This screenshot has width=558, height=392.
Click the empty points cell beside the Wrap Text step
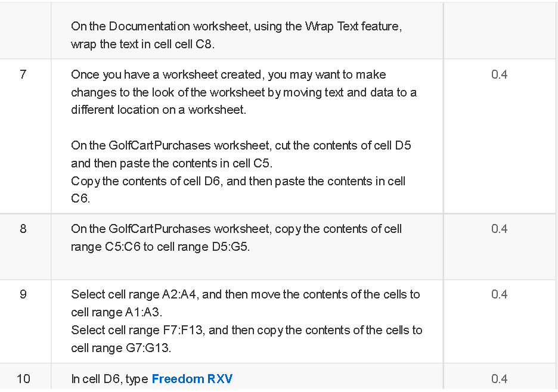[500, 30]
